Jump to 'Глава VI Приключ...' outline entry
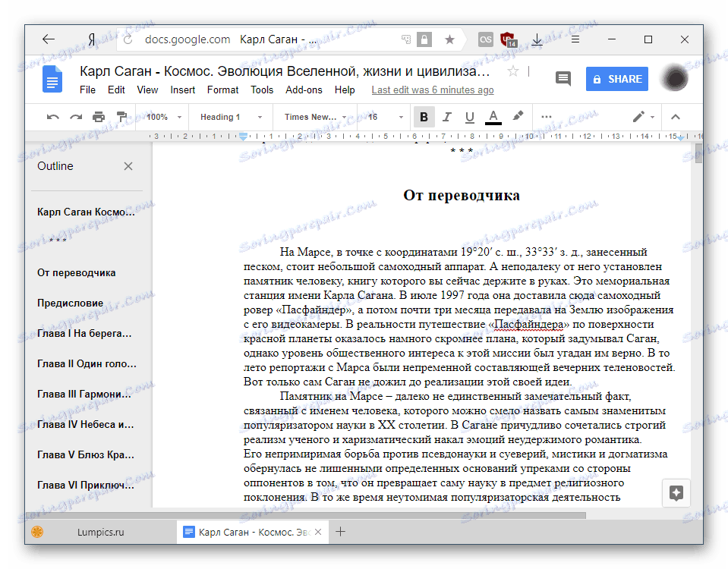 point(86,485)
